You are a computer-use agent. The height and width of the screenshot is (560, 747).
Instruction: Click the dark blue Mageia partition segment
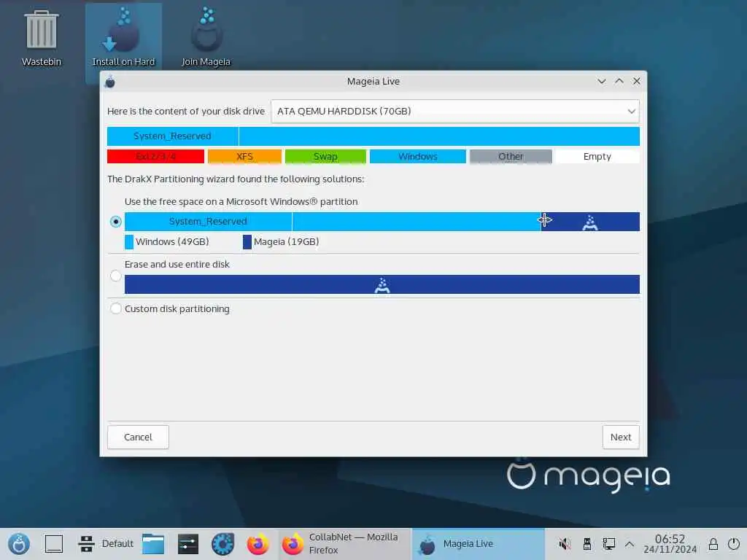click(590, 222)
